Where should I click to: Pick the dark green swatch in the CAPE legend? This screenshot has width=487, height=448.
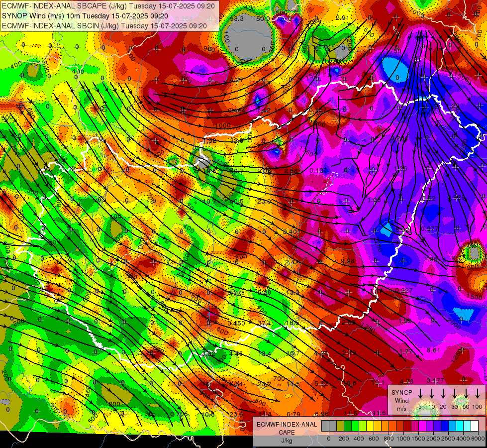tap(348, 426)
